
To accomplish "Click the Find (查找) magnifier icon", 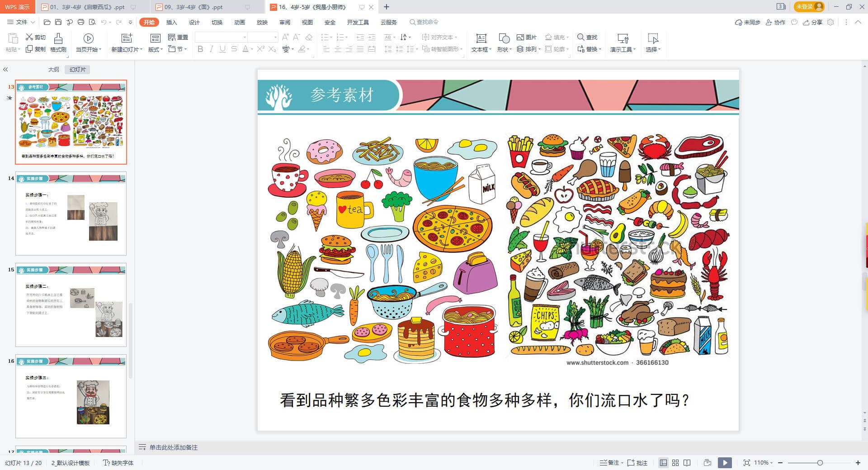I will 587,37.
